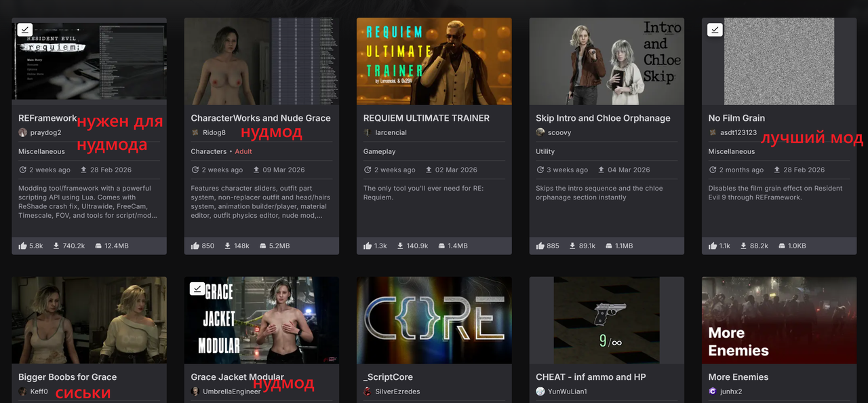Click the Characters category on CharacterWorks card
This screenshot has width=868, height=403.
[209, 151]
